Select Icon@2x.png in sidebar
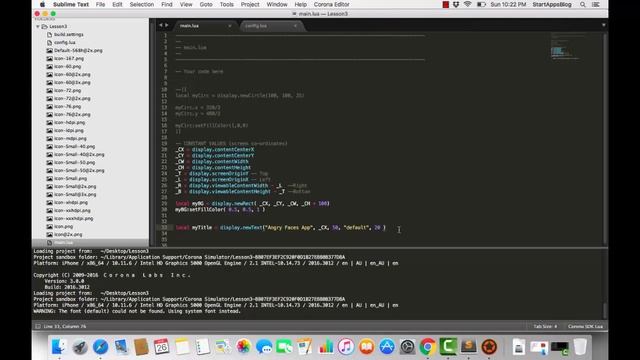This screenshot has height=360, width=640. click(x=68, y=234)
